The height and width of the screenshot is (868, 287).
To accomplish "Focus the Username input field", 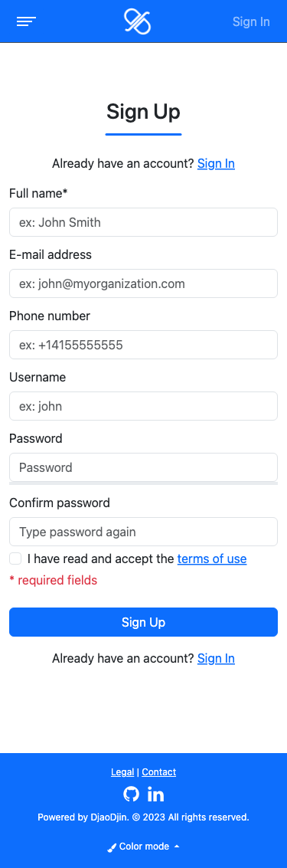I will click(x=143, y=406).
